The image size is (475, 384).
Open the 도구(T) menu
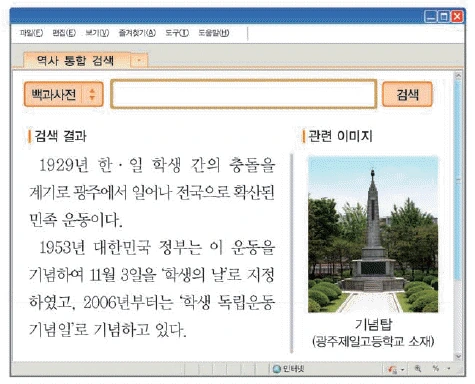[x=177, y=33]
